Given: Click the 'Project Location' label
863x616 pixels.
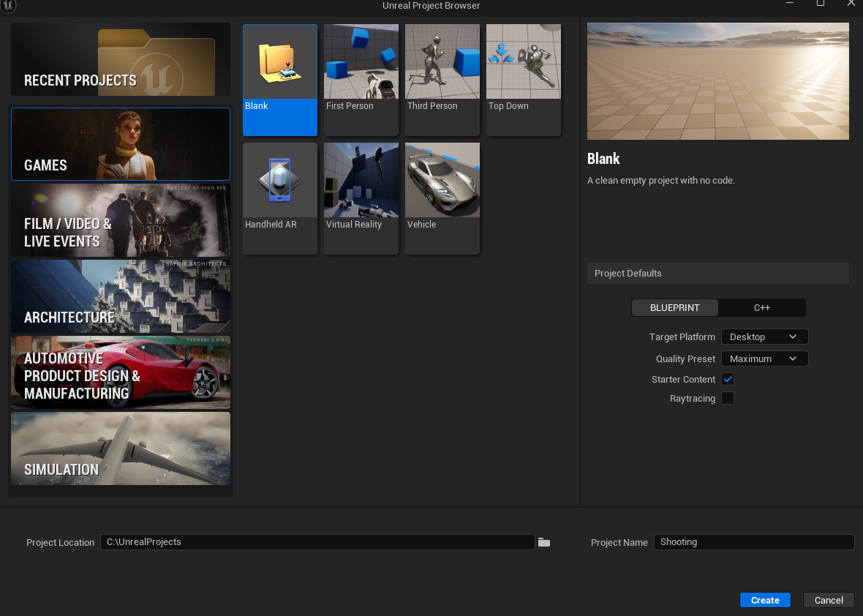Looking at the screenshot, I should [x=61, y=543].
